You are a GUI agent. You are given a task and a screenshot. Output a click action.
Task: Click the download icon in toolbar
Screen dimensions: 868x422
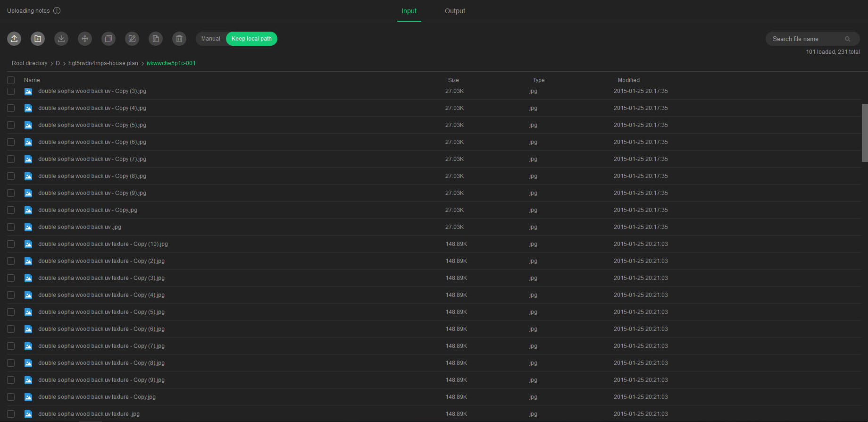point(61,39)
